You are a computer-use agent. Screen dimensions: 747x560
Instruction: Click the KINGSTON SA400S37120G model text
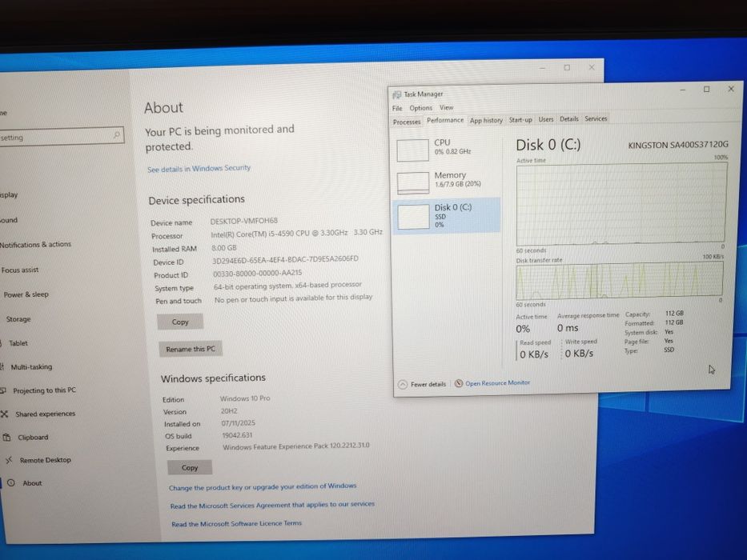[678, 145]
